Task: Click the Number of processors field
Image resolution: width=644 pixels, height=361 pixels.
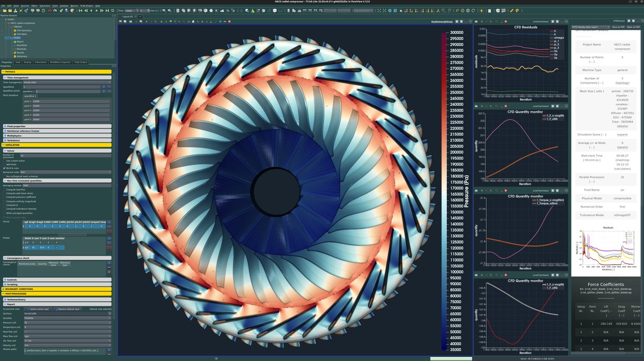Action: point(65,156)
